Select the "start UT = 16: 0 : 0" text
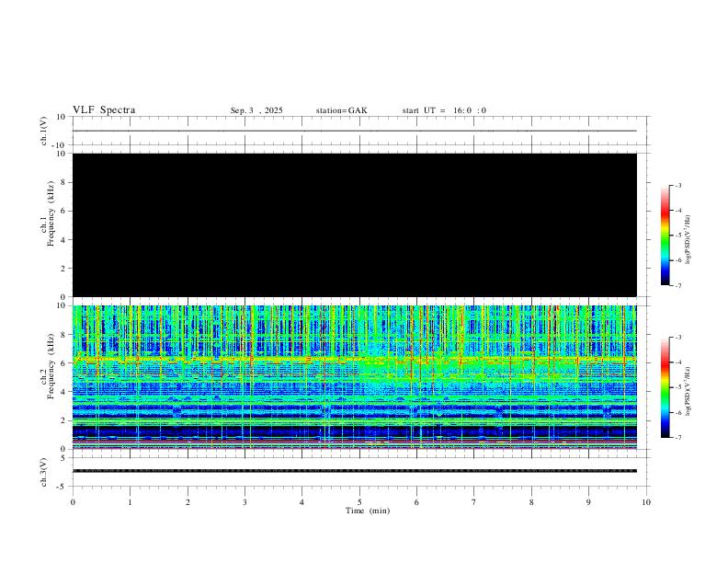Viewport: 728px width, 563px height. (x=444, y=110)
